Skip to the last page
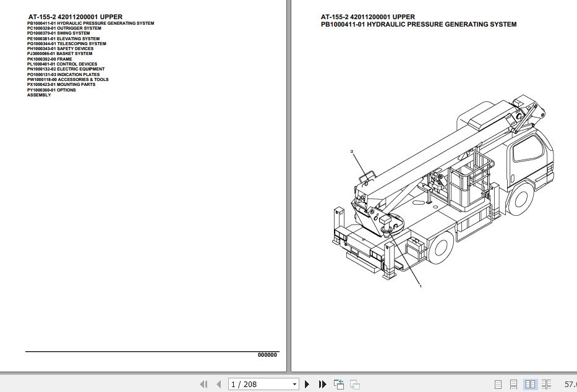Viewport: 577px width, 392px height. (x=322, y=384)
